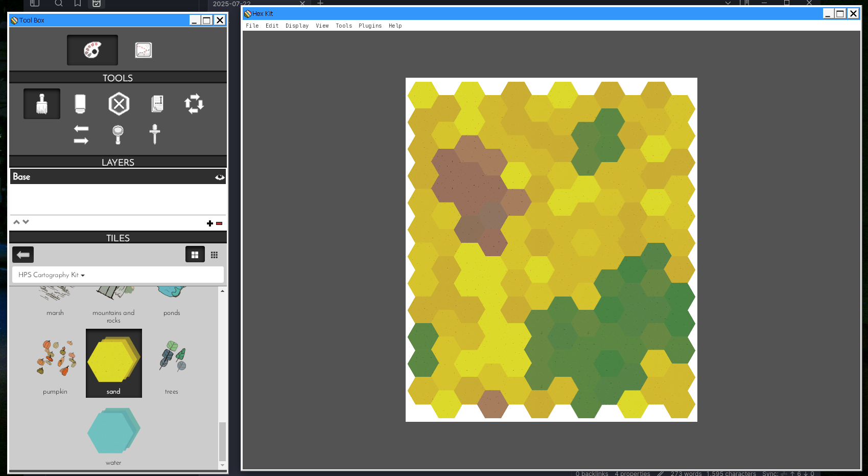Add a new layer with plus button
This screenshot has height=476, width=868.
pyautogui.click(x=209, y=223)
